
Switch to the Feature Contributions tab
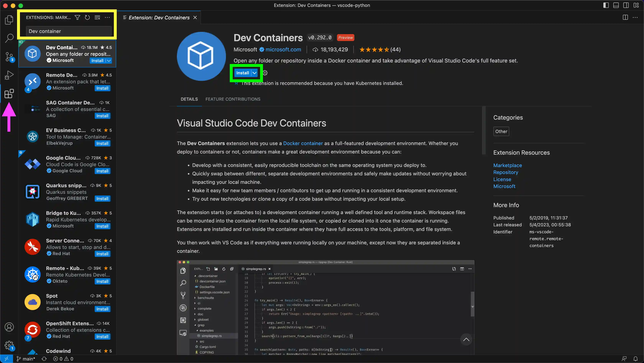click(233, 99)
